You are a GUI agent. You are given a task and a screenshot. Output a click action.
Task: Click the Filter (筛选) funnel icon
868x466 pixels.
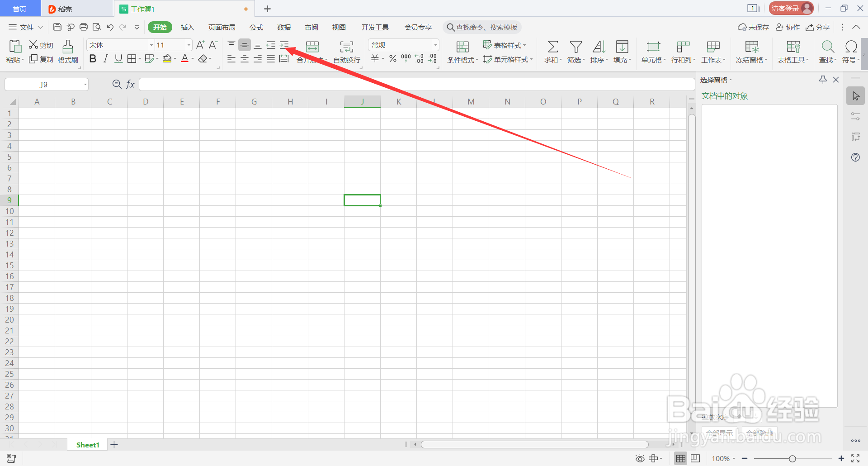pyautogui.click(x=576, y=47)
